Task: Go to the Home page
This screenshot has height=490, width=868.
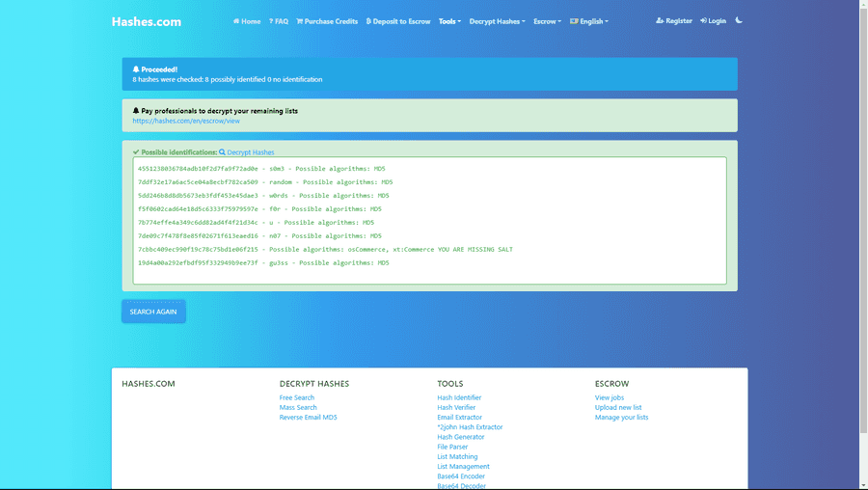Action: (x=247, y=21)
